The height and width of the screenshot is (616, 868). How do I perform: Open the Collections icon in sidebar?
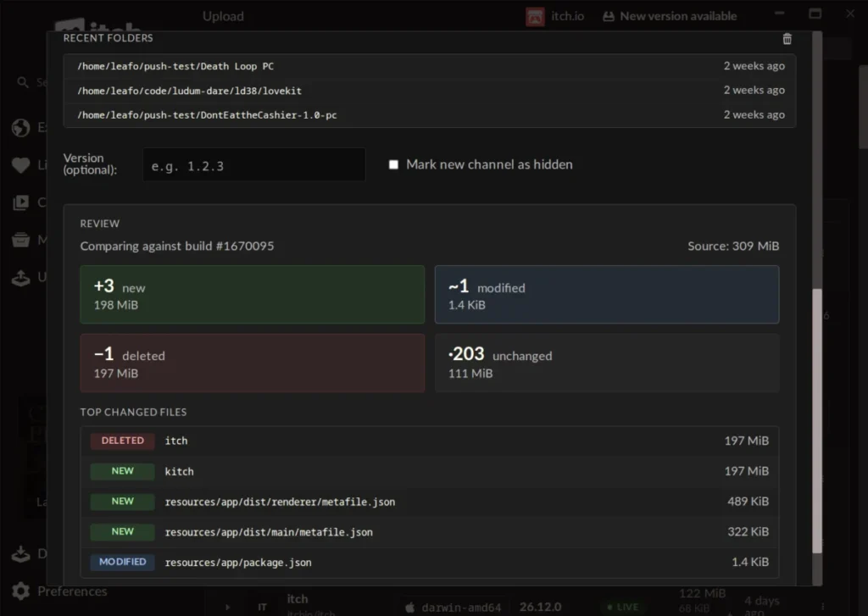pos(21,203)
